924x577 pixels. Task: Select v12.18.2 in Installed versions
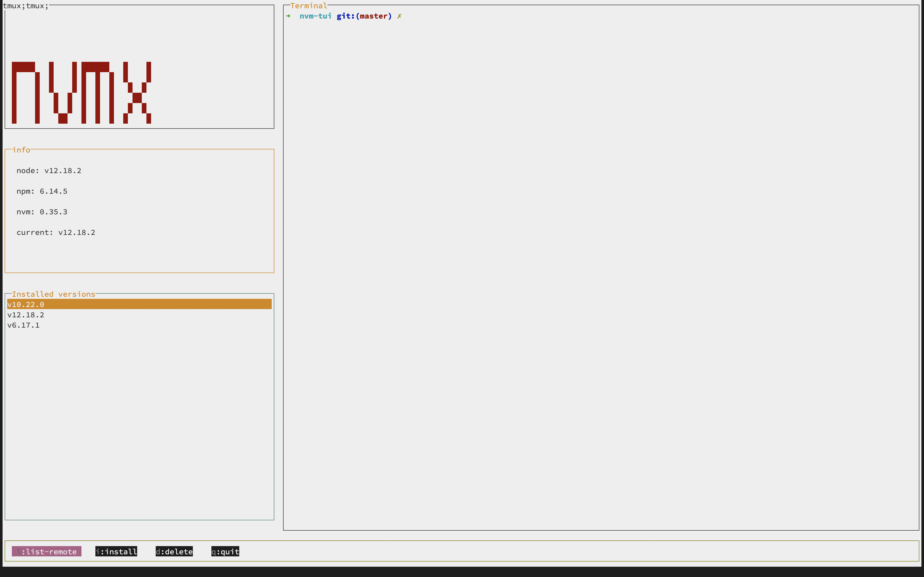[x=26, y=315]
